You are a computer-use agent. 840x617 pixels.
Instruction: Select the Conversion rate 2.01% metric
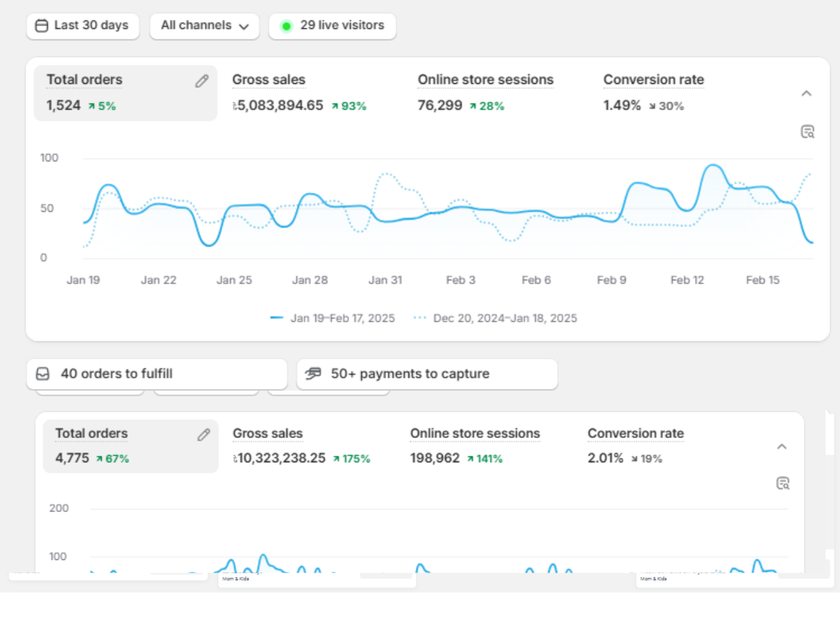pyautogui.click(x=636, y=446)
